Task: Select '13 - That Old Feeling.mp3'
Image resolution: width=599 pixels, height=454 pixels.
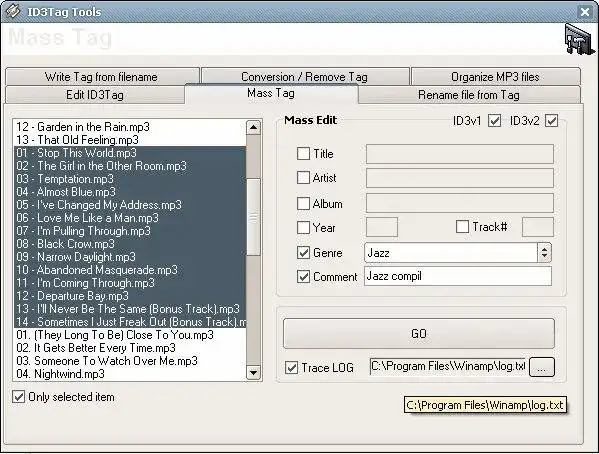Action: click(x=130, y=140)
